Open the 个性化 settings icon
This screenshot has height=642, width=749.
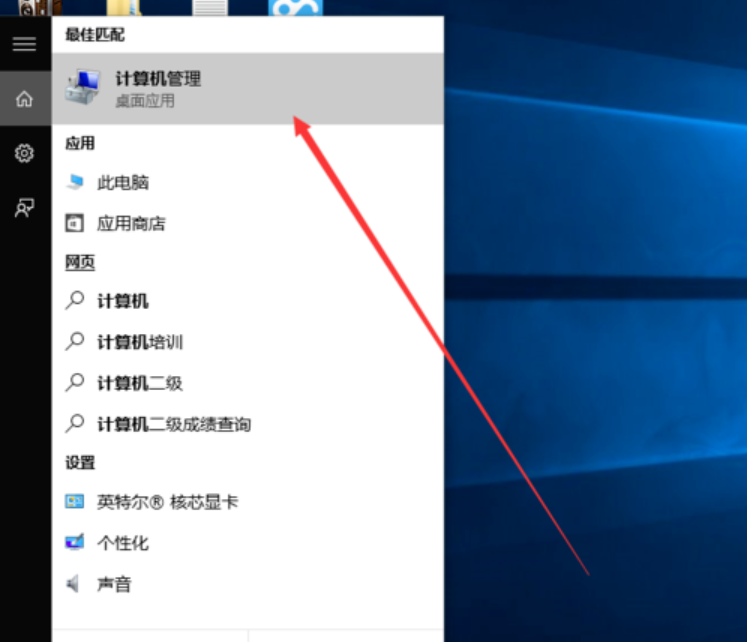click(76, 543)
